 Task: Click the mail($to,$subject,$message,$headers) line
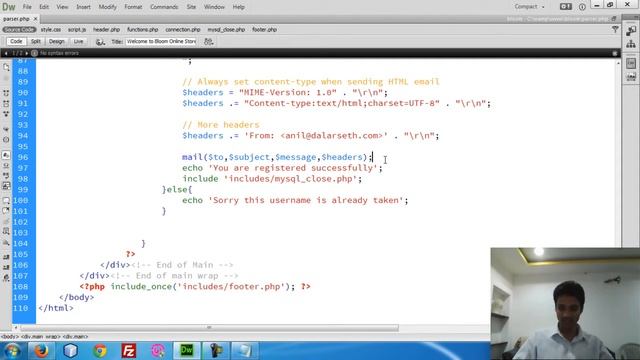pyautogui.click(x=278, y=157)
